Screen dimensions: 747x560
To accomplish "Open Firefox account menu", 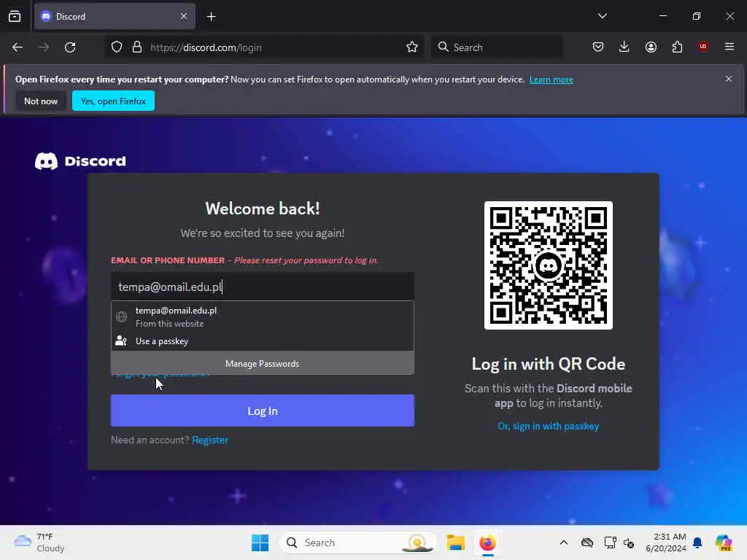I will 651,47.
